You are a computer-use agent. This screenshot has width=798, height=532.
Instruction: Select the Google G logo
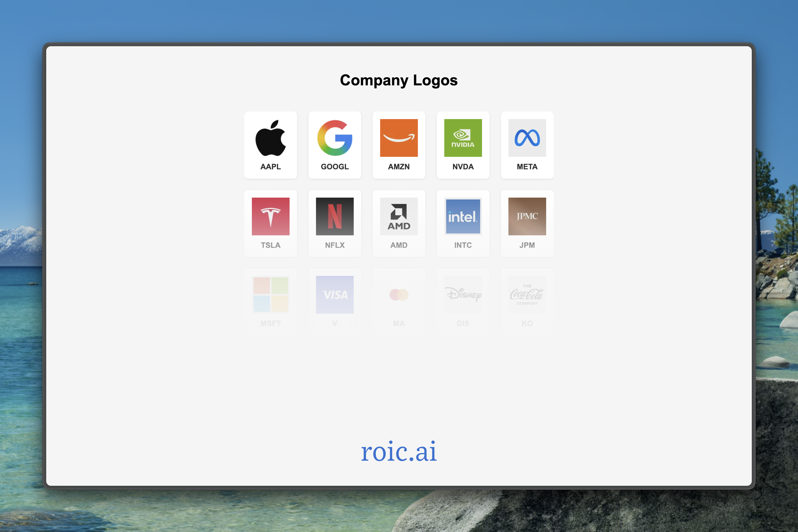[x=335, y=138]
